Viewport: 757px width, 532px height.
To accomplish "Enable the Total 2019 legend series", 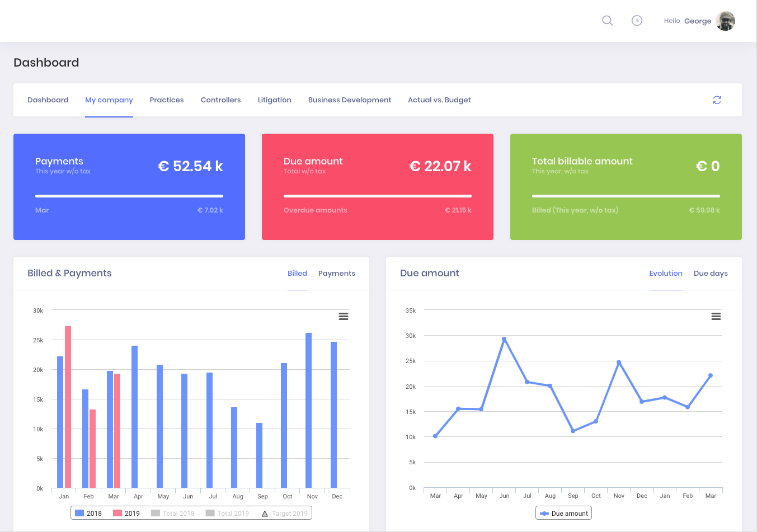I will 227,513.
